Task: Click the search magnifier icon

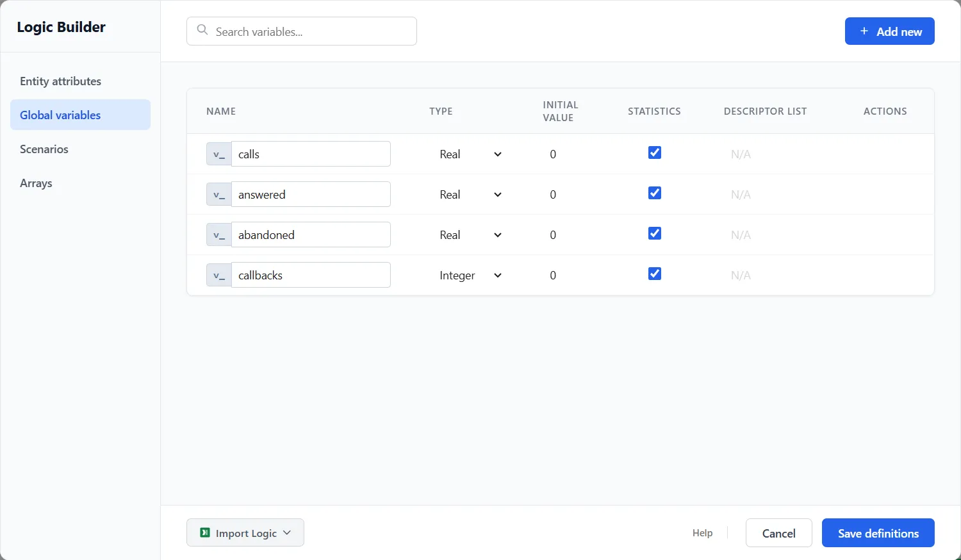Action: (x=202, y=30)
